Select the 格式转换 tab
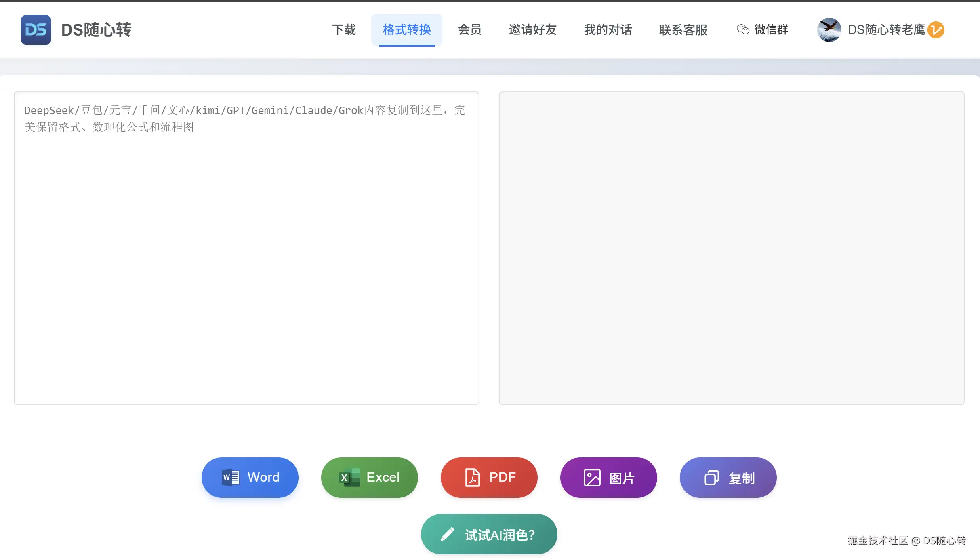This screenshot has height=560, width=980. tap(407, 30)
